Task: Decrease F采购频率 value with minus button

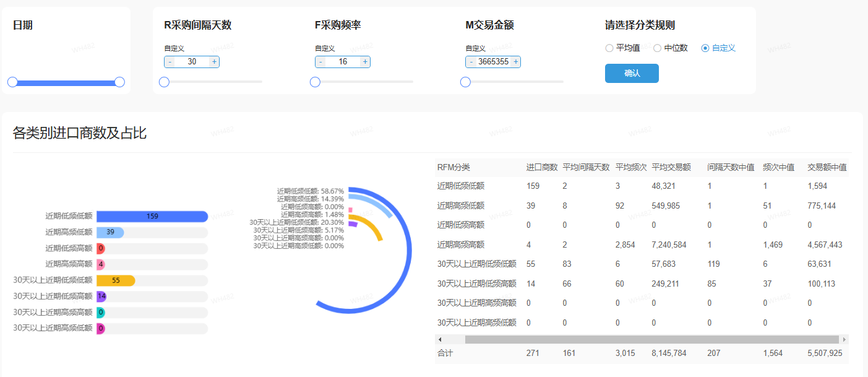Action: 320,62
